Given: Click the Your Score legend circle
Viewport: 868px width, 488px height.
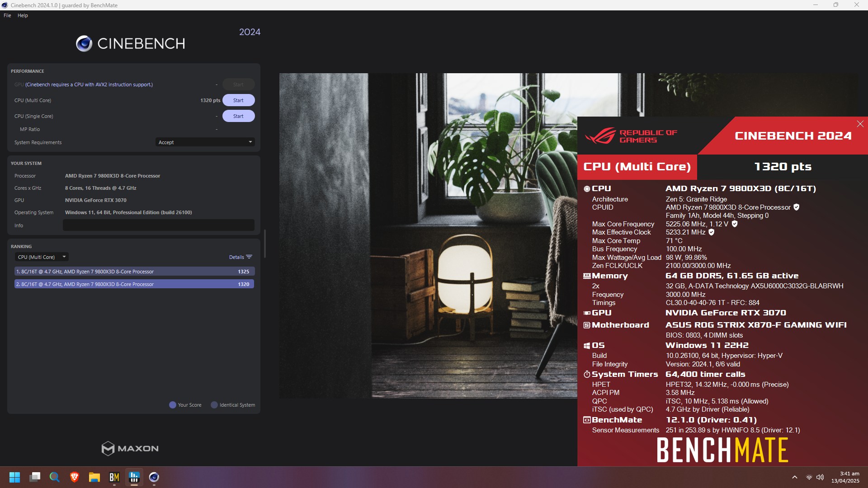Looking at the screenshot, I should point(172,405).
